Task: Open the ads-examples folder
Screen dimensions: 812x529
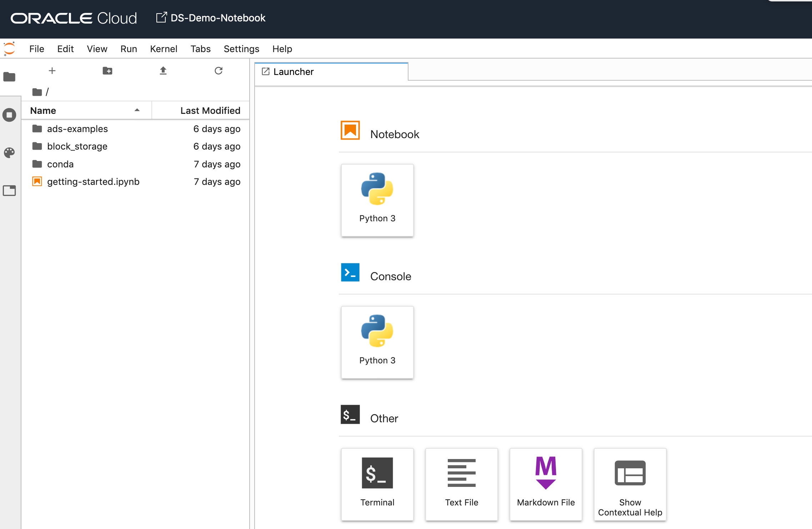Action: click(77, 129)
